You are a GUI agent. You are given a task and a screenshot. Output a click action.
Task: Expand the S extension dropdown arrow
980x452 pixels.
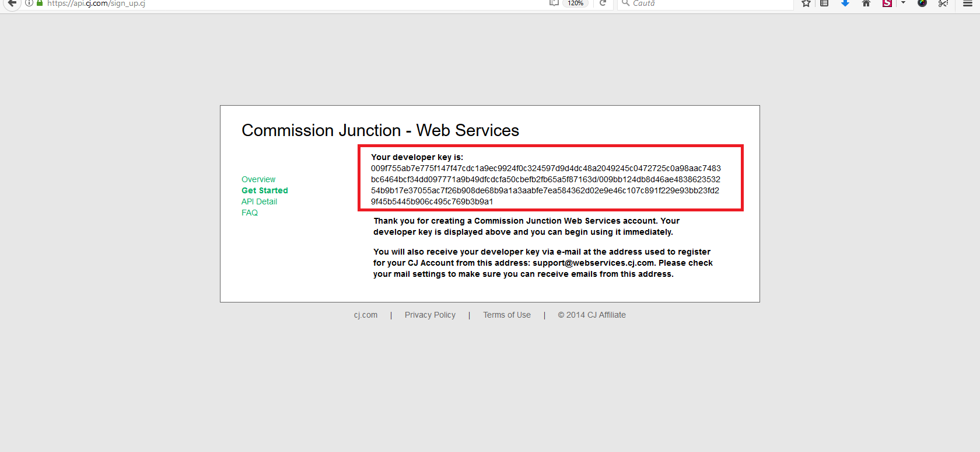903,3
